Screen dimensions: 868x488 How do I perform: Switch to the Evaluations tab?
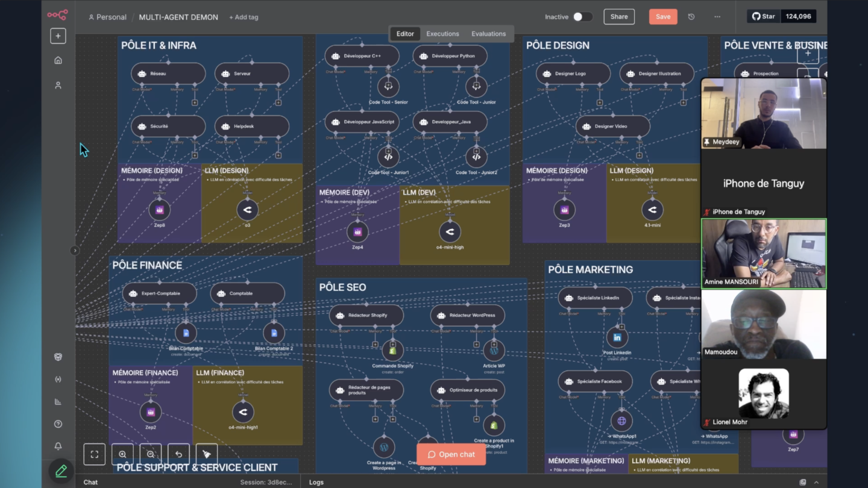[x=488, y=34]
